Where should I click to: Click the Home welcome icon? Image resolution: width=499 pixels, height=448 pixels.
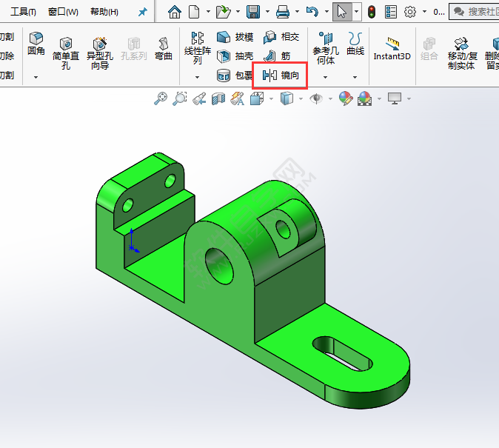175,12
